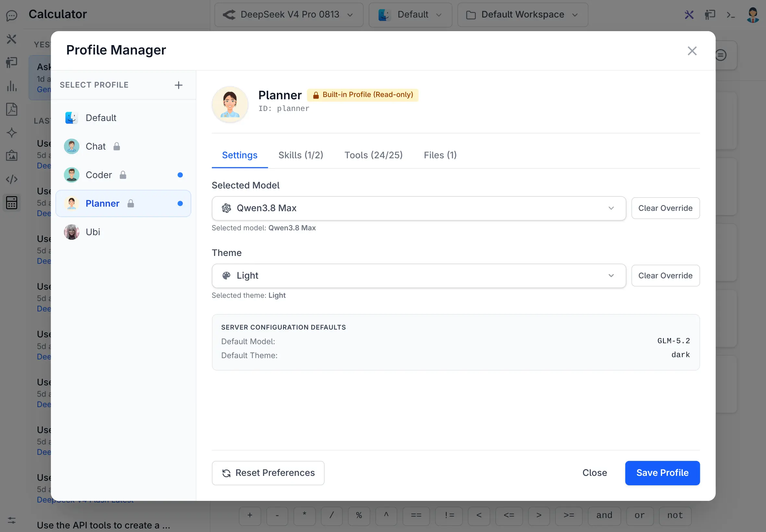Image resolution: width=766 pixels, height=532 pixels.
Task: Open the Theme dropdown showing Light
Action: pyautogui.click(x=418, y=276)
